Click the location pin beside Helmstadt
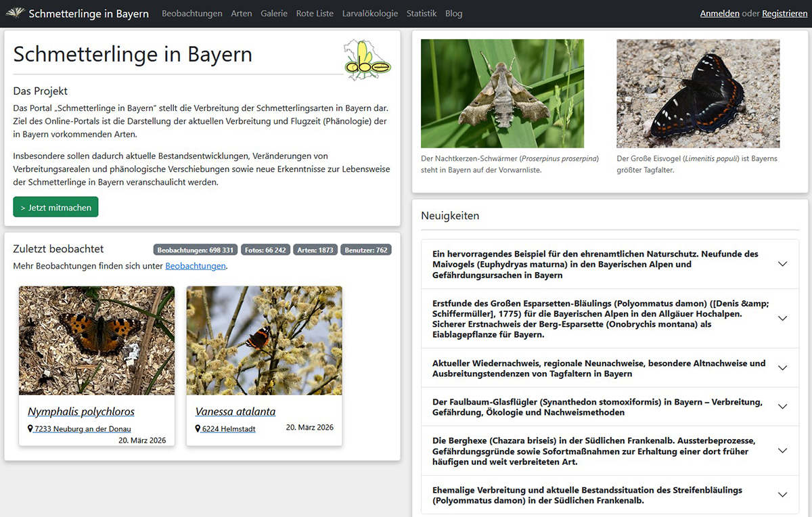This screenshot has width=812, height=517. 198,429
